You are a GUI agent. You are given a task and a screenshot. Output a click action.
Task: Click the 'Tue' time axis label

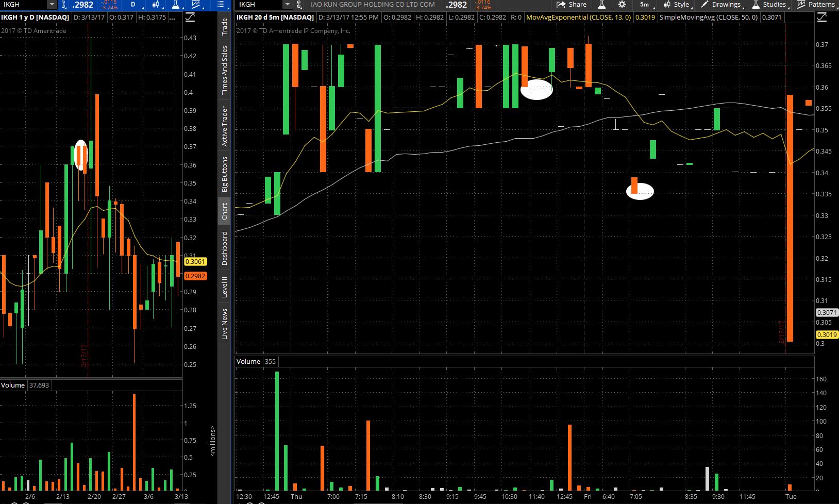(x=791, y=497)
